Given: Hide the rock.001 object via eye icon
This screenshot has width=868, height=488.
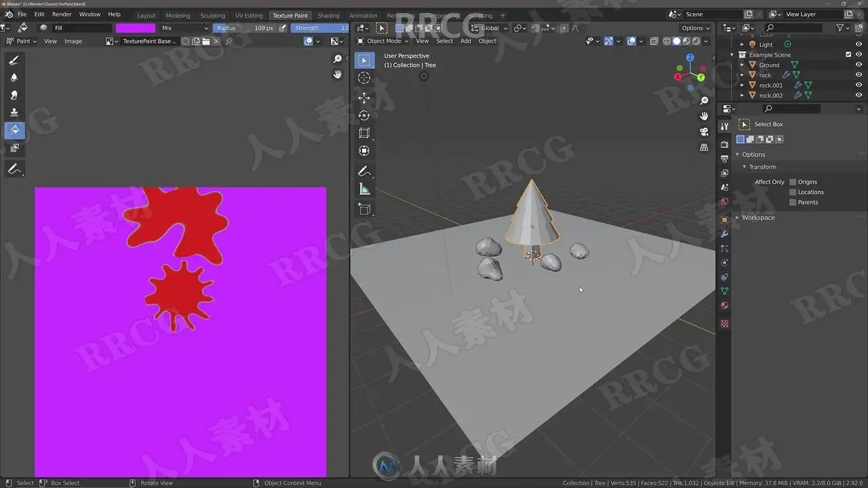Looking at the screenshot, I should [859, 85].
